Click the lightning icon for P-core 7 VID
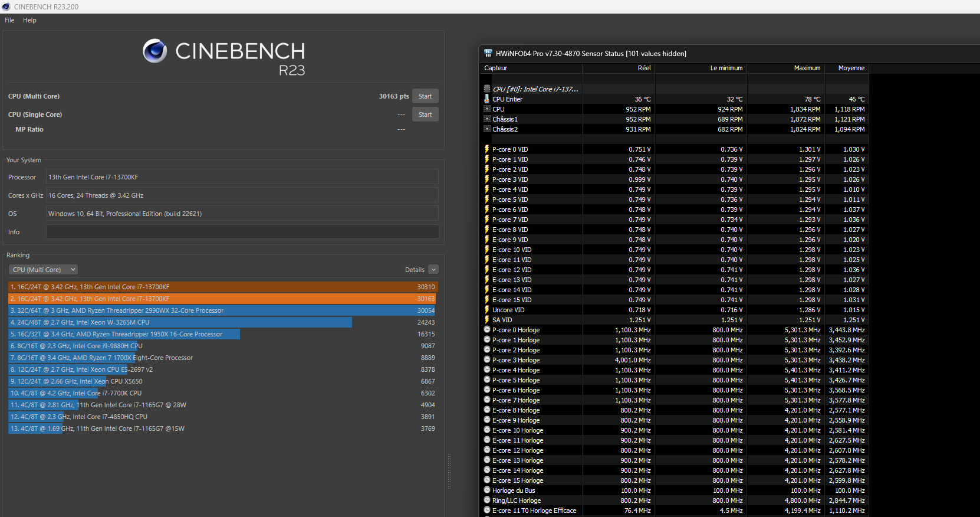 487,220
